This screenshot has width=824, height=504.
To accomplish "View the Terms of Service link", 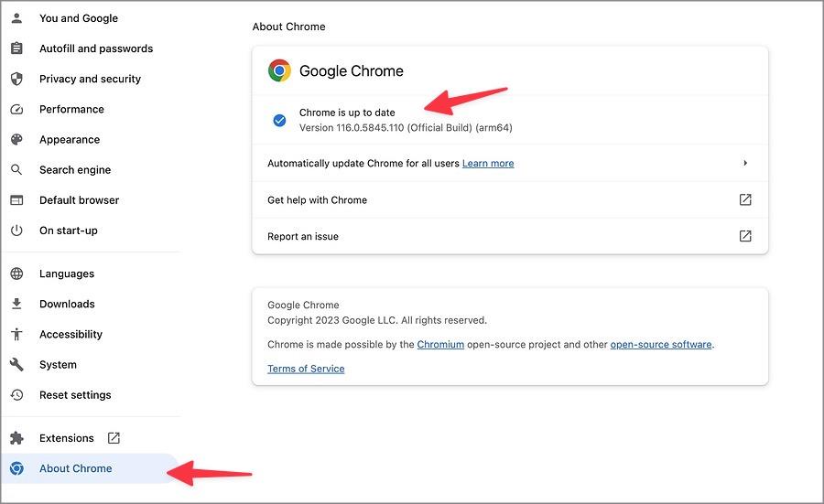I will point(306,369).
